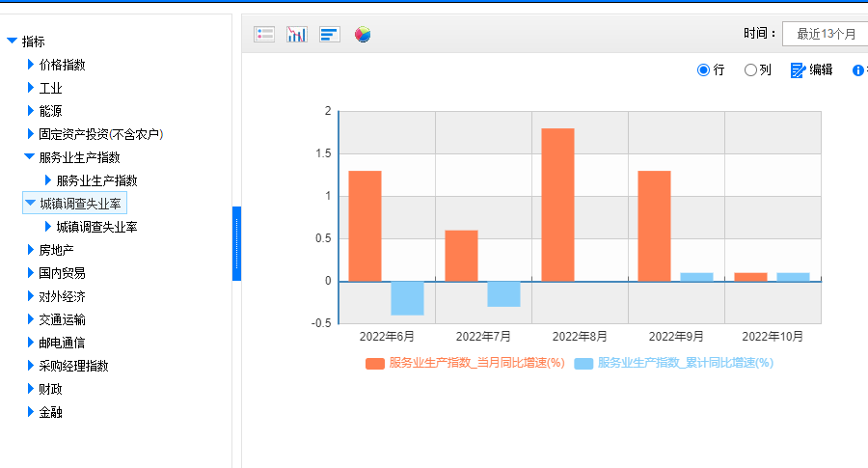Screen dimensions: 868x468
Task: Select the 邮电通信 tree label
Action: click(62, 343)
